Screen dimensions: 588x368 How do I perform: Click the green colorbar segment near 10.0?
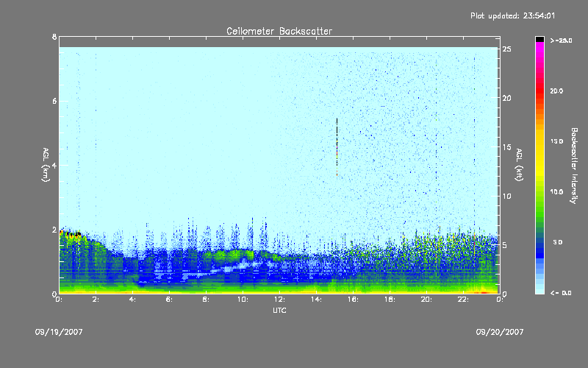539,194
